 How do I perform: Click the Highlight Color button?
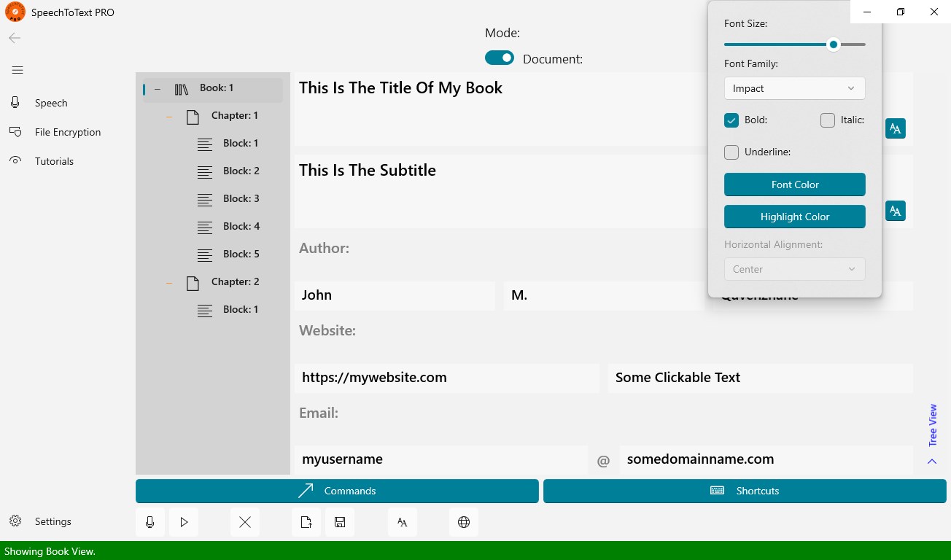pyautogui.click(x=795, y=217)
